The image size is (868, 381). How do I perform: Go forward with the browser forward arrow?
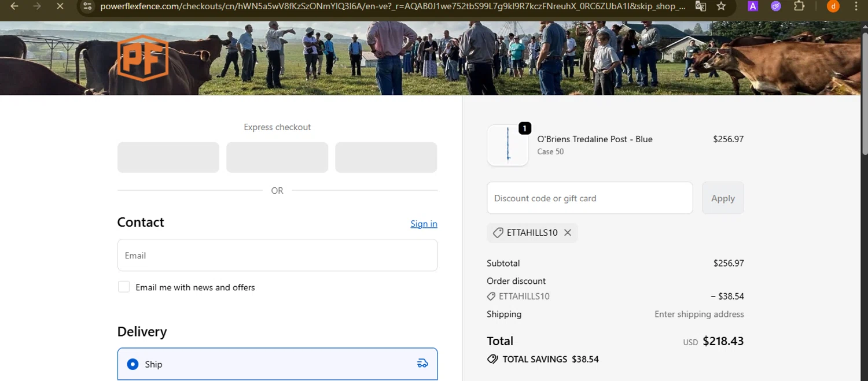coord(37,6)
